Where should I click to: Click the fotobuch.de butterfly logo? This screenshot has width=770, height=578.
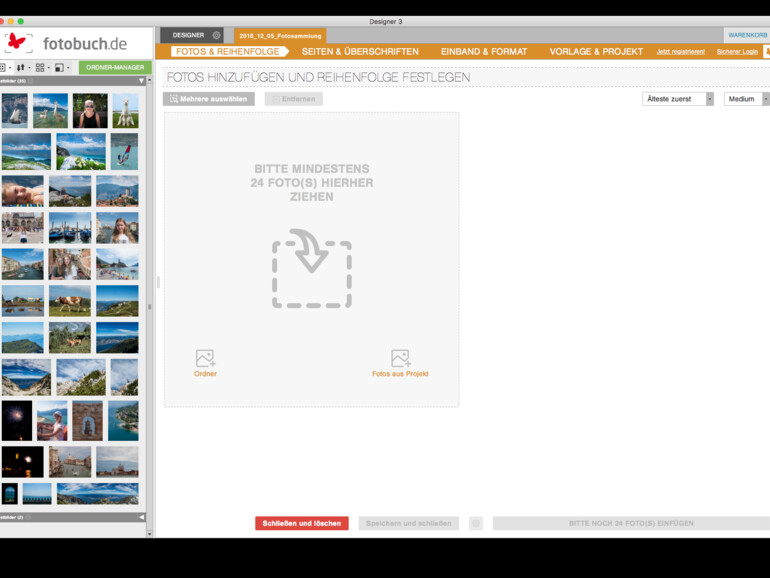point(17,43)
